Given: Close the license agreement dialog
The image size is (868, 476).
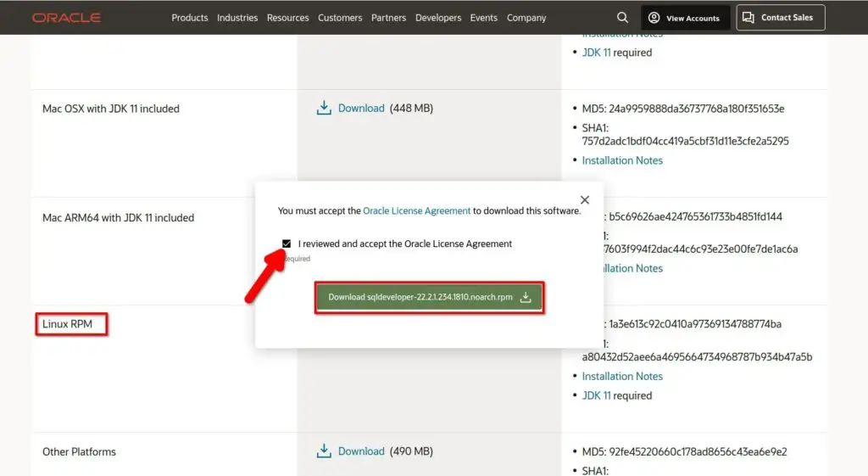Looking at the screenshot, I should [x=585, y=199].
